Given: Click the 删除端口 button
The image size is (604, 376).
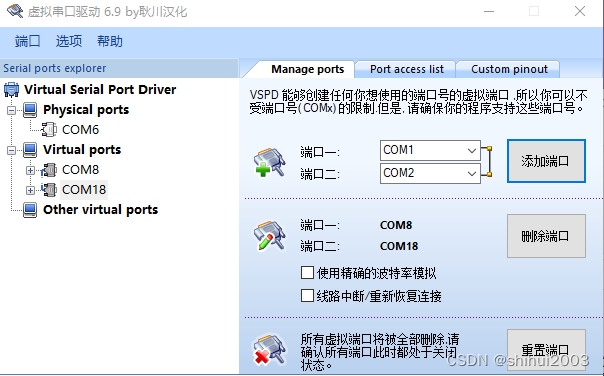Looking at the screenshot, I should click(546, 236).
